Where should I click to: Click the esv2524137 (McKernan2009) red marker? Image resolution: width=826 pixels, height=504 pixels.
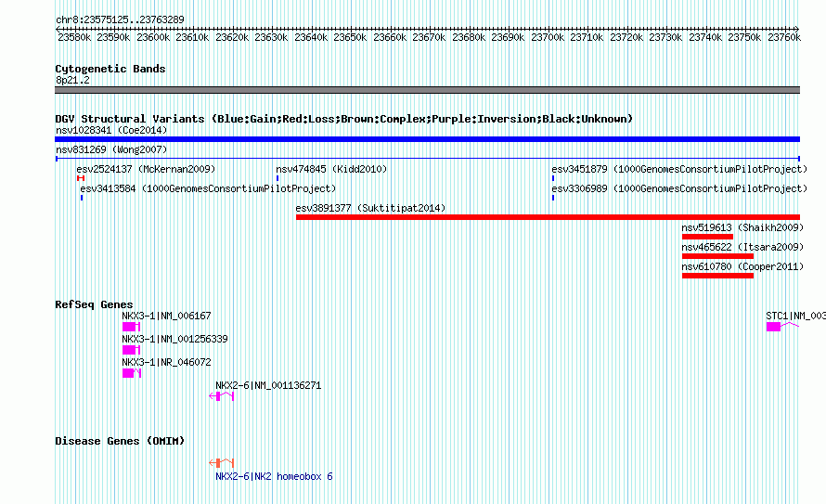(81, 178)
